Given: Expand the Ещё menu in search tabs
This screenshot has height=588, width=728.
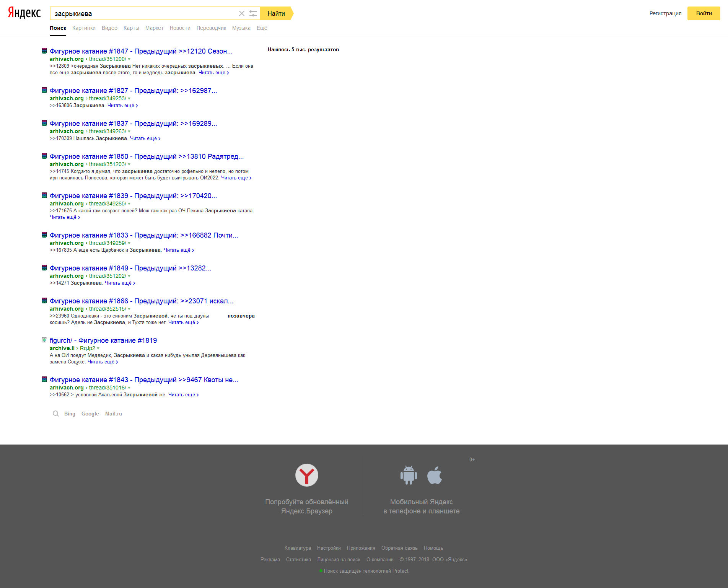Looking at the screenshot, I should pyautogui.click(x=262, y=28).
